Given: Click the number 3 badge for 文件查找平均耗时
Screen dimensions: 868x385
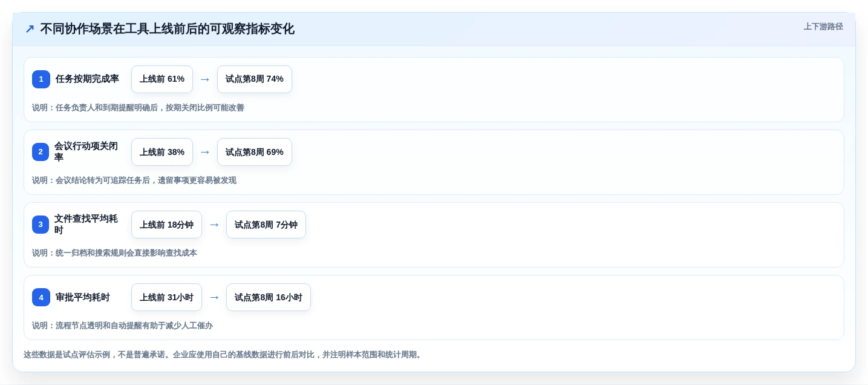Looking at the screenshot, I should [41, 225].
